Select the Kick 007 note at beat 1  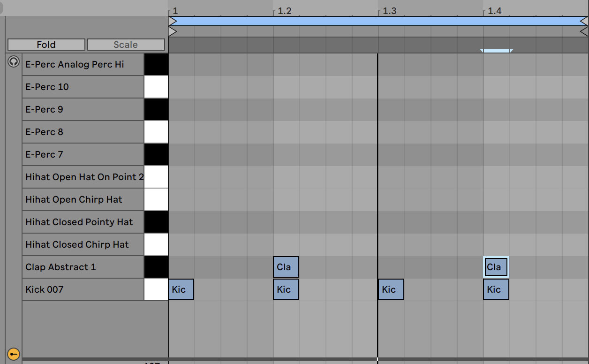click(x=181, y=289)
